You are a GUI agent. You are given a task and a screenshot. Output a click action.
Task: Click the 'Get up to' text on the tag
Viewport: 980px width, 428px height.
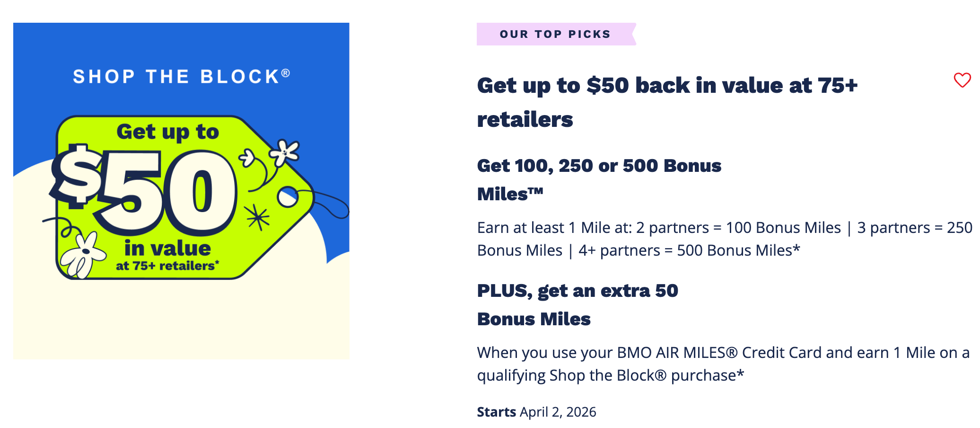pyautogui.click(x=167, y=132)
